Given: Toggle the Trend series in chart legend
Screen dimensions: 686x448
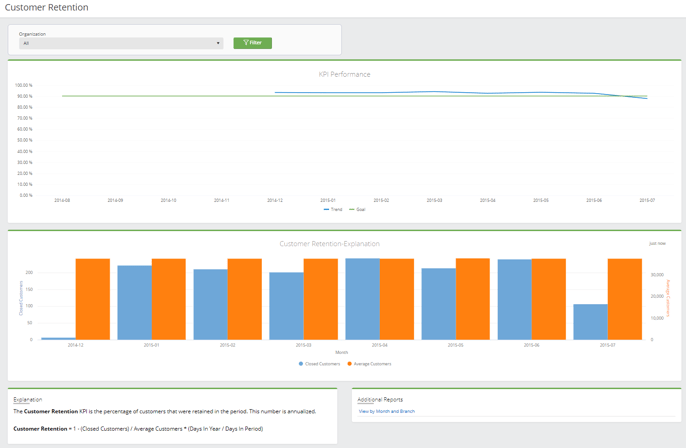Looking at the screenshot, I should coord(334,209).
